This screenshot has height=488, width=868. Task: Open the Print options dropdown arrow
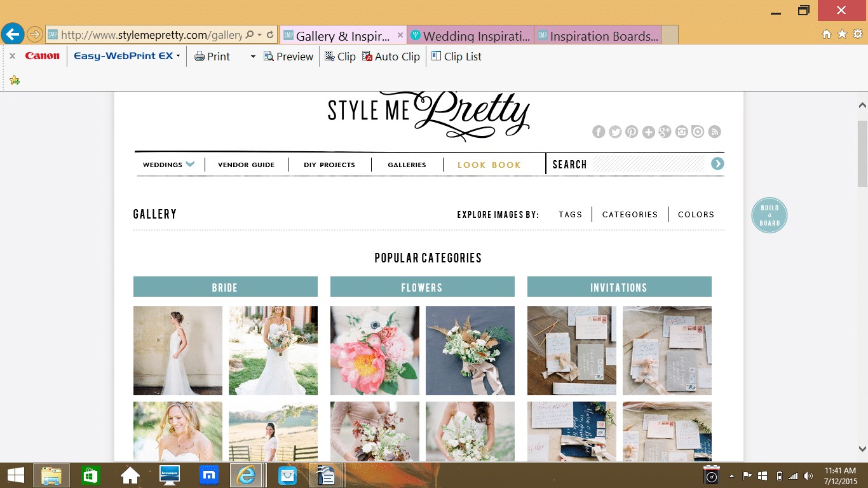pos(253,57)
